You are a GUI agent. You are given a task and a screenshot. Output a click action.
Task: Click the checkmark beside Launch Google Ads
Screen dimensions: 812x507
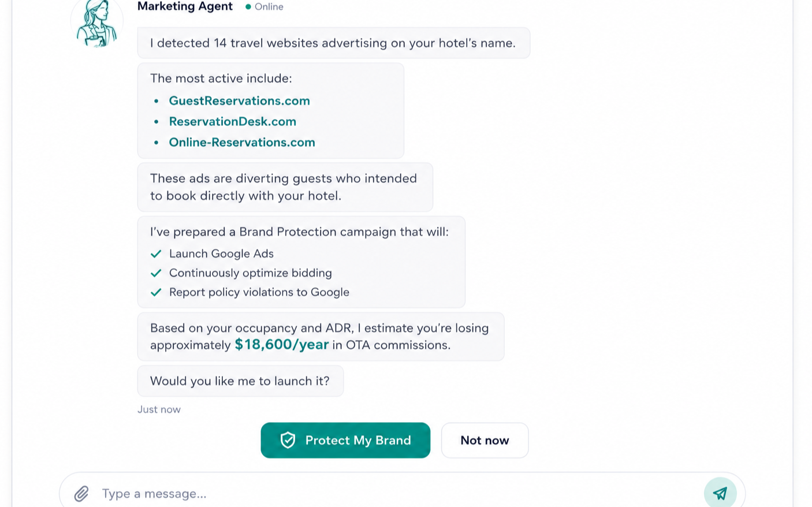[x=156, y=254]
